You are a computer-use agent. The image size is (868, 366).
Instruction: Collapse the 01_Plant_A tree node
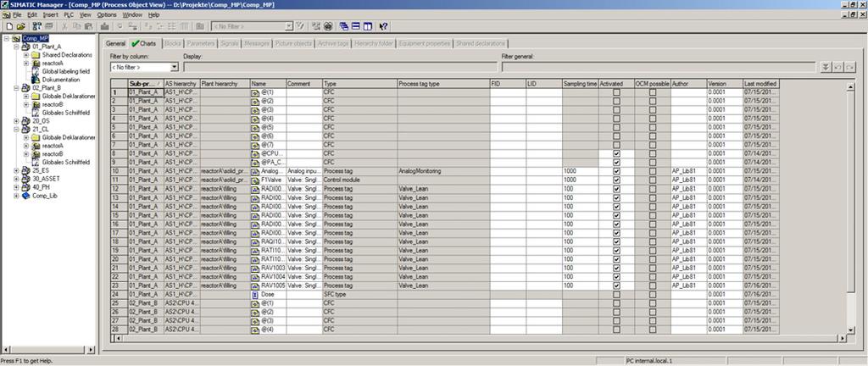point(16,47)
